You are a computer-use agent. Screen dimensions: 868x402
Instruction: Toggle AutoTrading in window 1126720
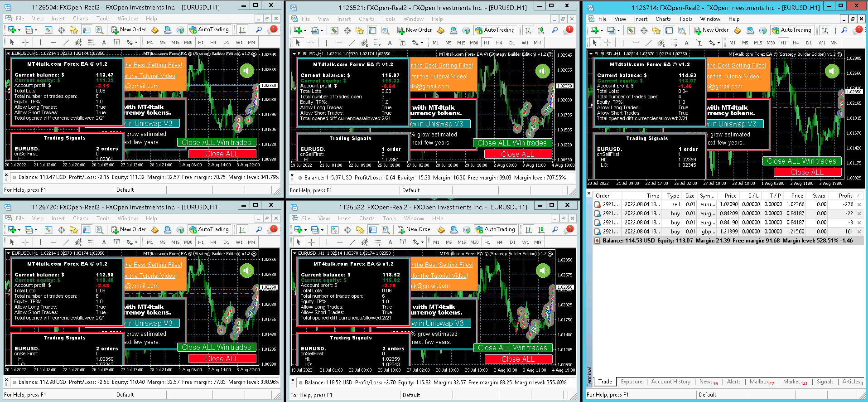click(x=210, y=229)
